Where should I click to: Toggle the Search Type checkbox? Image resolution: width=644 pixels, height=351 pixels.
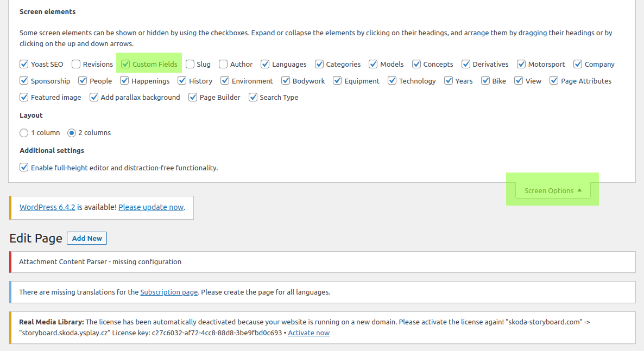point(253,97)
